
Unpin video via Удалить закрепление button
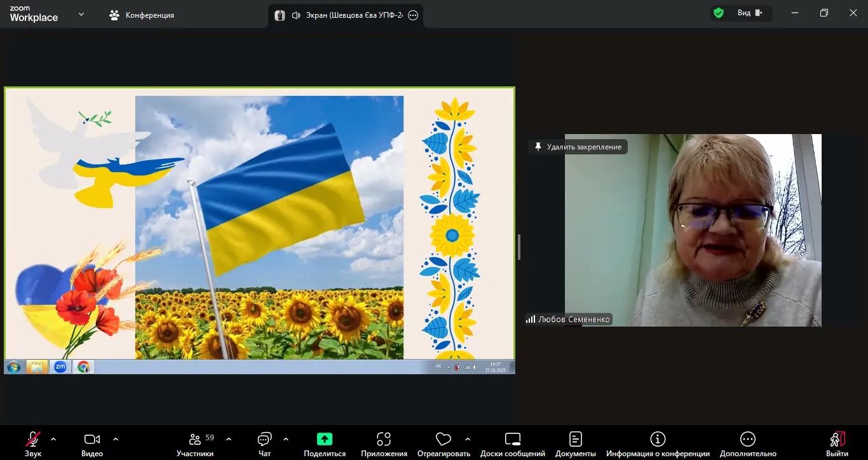pos(577,147)
